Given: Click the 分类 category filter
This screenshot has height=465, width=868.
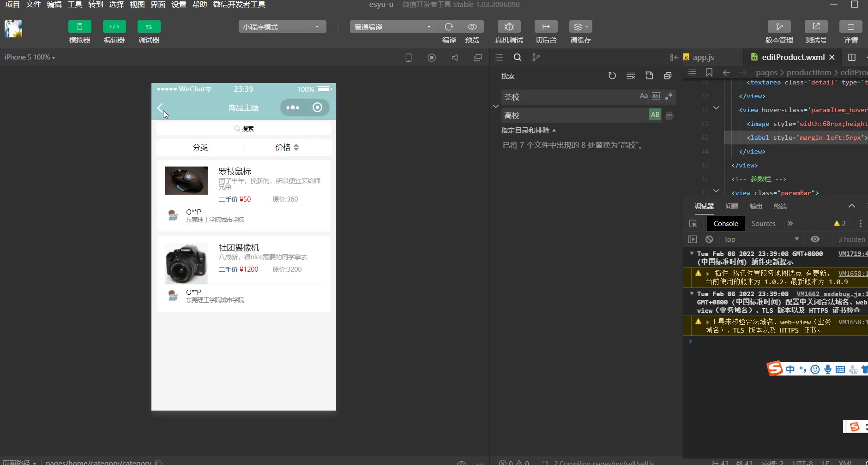Looking at the screenshot, I should coord(200,147).
